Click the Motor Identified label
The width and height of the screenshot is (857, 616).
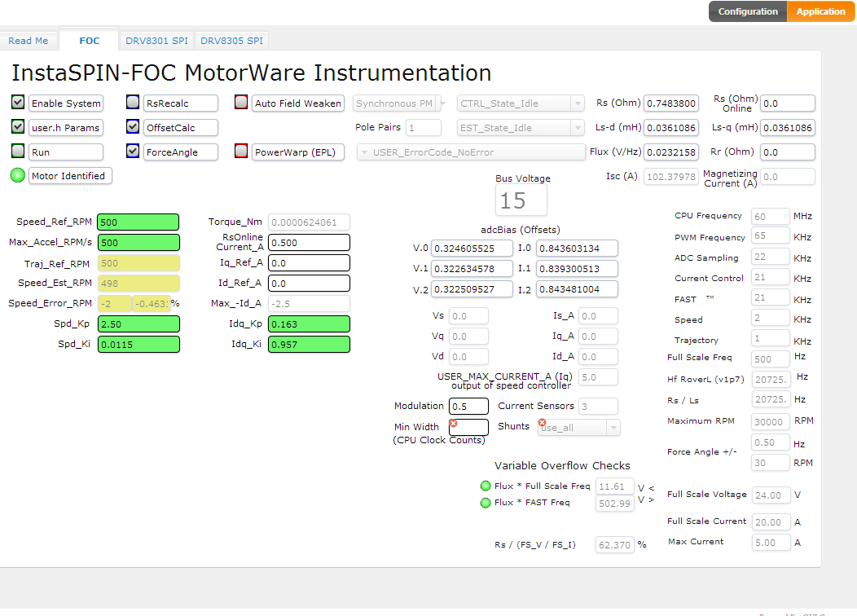click(x=70, y=176)
